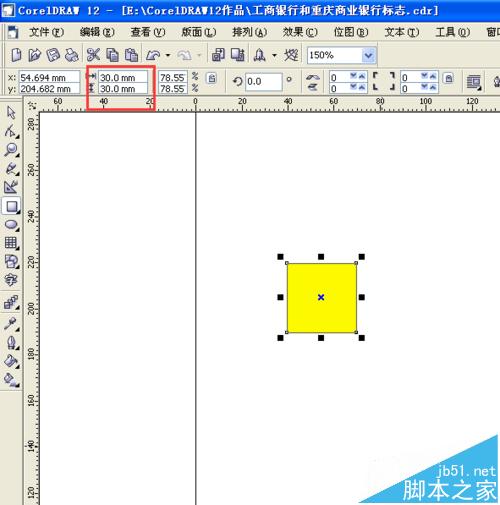The width and height of the screenshot is (500, 505).
Task: Click the object width field 30.0 mm
Action: [x=123, y=77]
